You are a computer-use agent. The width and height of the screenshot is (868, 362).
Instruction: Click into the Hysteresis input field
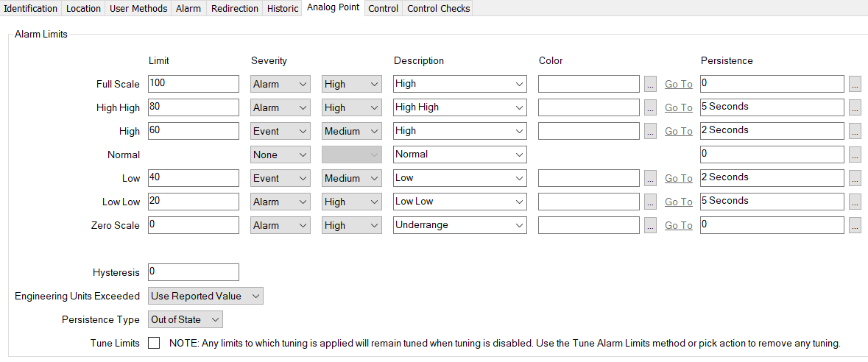coord(193,272)
